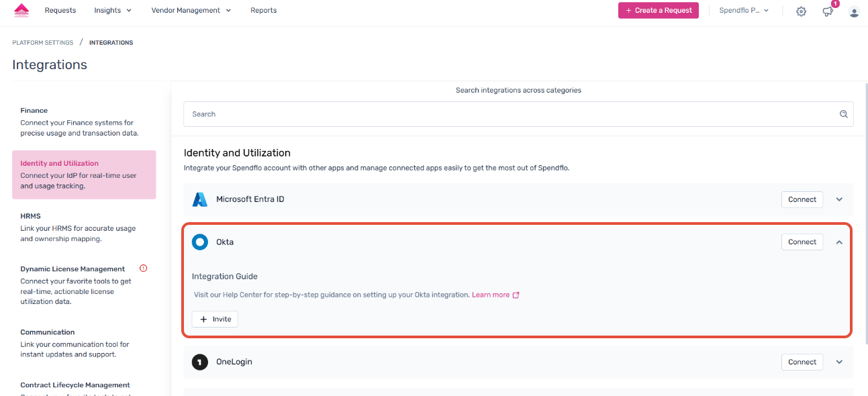Image resolution: width=868 pixels, height=396 pixels.
Task: Open the Vendor Management menu
Action: pos(191,10)
